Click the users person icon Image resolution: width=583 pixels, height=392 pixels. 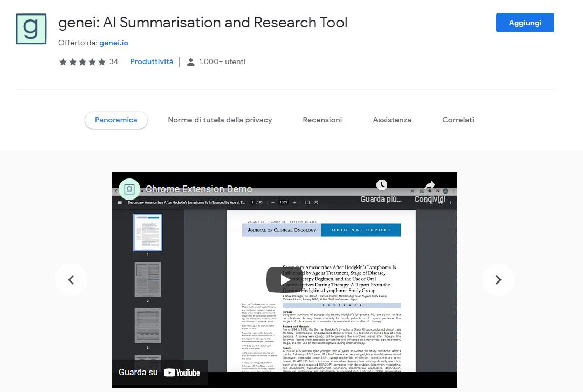[191, 62]
